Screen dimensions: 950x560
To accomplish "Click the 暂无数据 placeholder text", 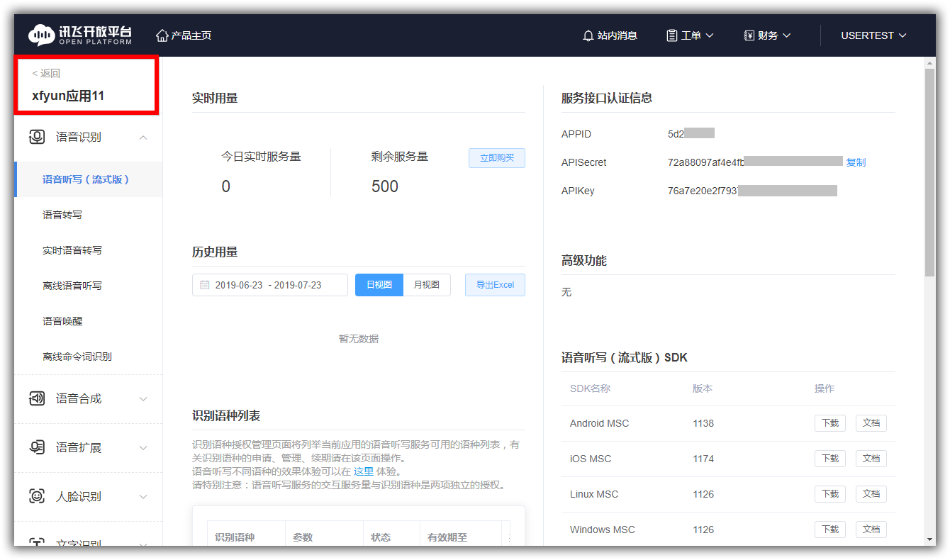I will 359,339.
